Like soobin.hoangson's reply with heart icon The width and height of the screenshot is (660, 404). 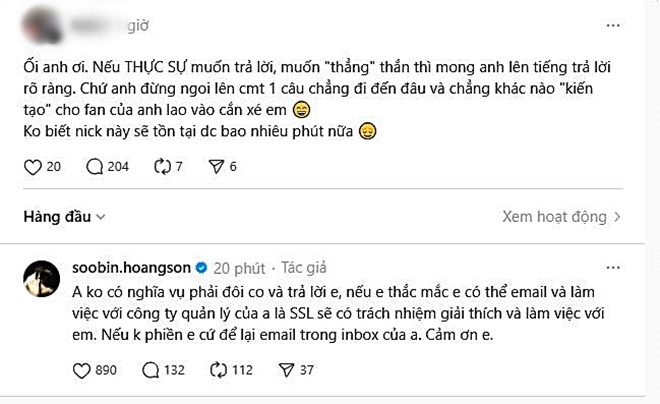point(82,370)
